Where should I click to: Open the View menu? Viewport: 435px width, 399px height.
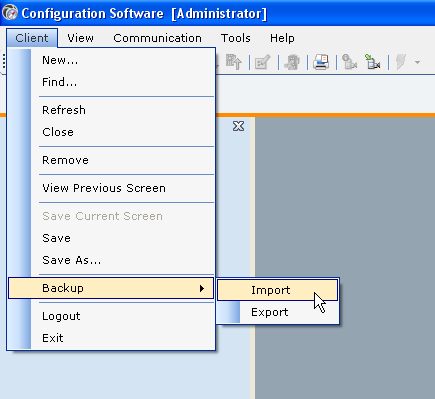(x=80, y=38)
